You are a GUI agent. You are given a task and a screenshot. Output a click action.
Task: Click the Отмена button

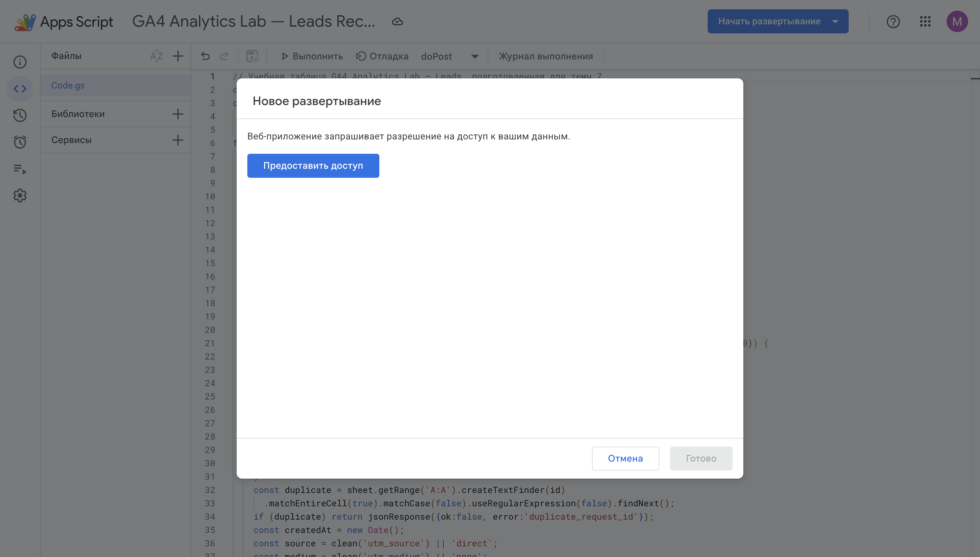(x=625, y=458)
